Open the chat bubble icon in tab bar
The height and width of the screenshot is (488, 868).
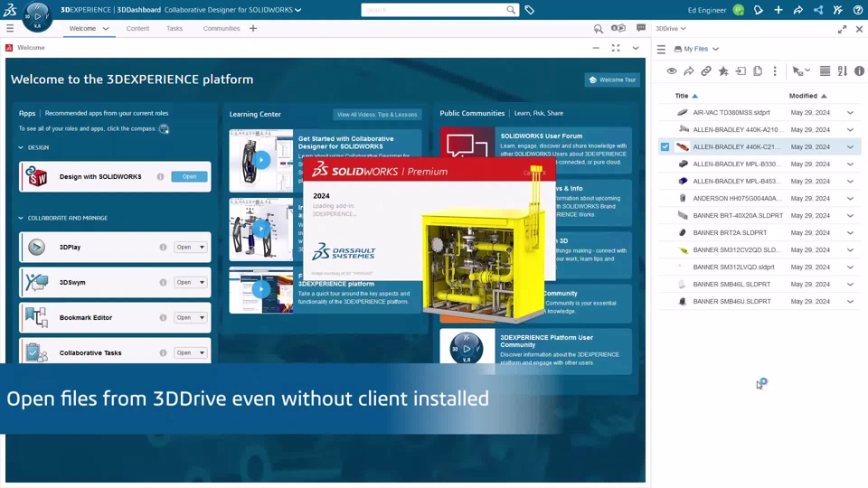click(x=641, y=28)
